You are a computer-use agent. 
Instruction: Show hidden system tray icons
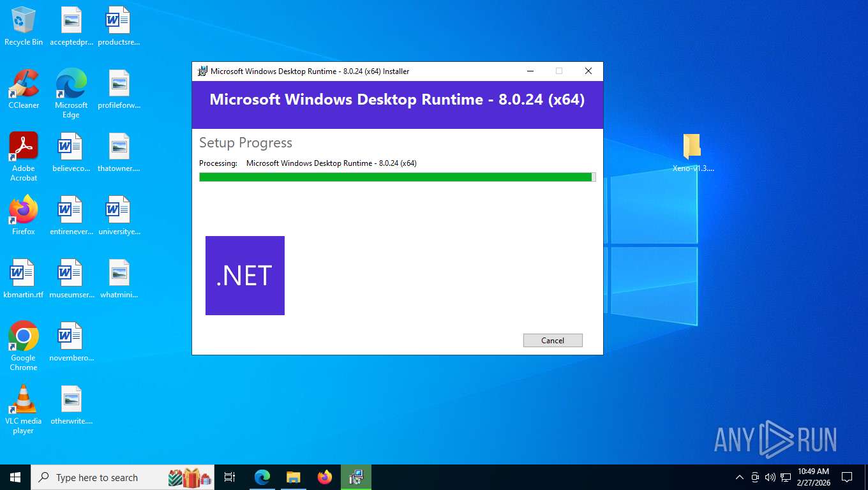coord(740,477)
